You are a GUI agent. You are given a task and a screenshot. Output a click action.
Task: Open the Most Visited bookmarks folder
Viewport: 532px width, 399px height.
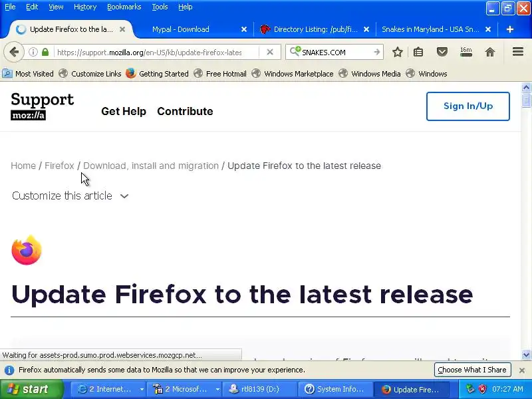pos(28,74)
